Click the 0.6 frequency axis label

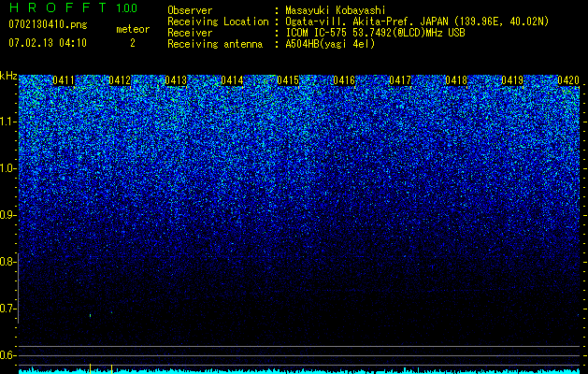(7, 355)
